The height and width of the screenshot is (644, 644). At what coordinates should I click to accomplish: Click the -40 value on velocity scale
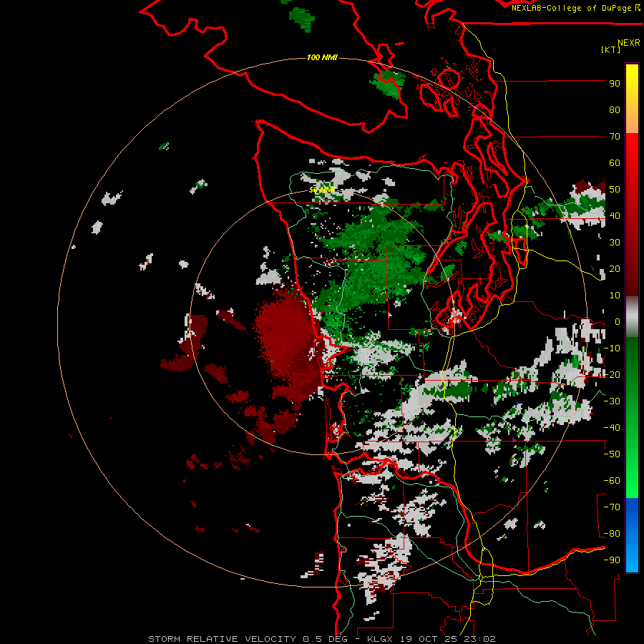(x=612, y=428)
